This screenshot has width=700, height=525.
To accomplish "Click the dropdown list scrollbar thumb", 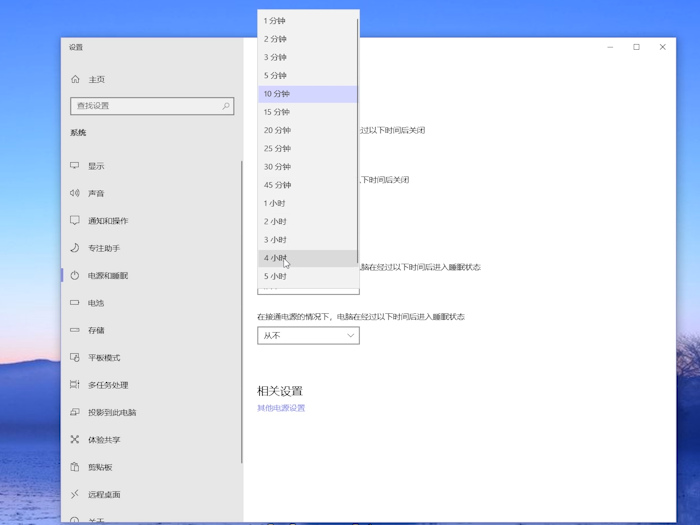I will click(x=358, y=141).
